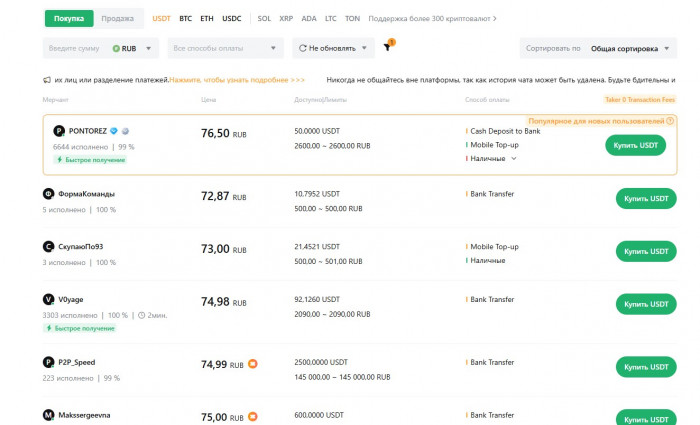700x425 pixels.
Task: Click P2P_Speed merchant avatar
Action: tap(48, 362)
